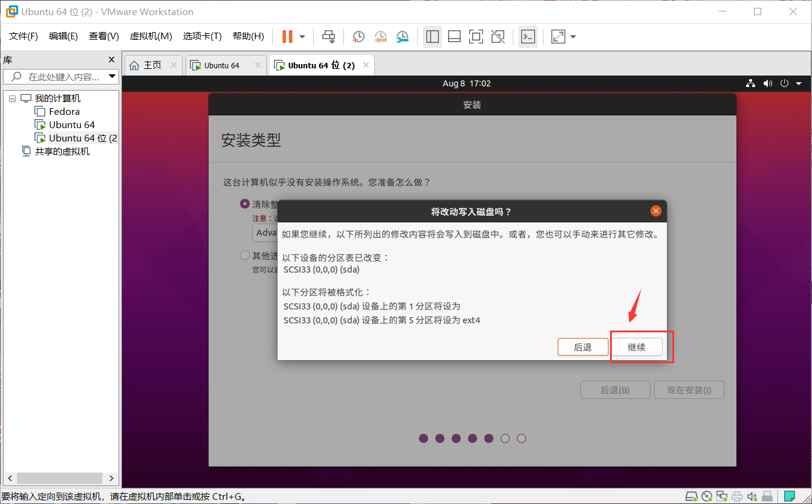Select the 其他选项 radio button

pyautogui.click(x=245, y=256)
